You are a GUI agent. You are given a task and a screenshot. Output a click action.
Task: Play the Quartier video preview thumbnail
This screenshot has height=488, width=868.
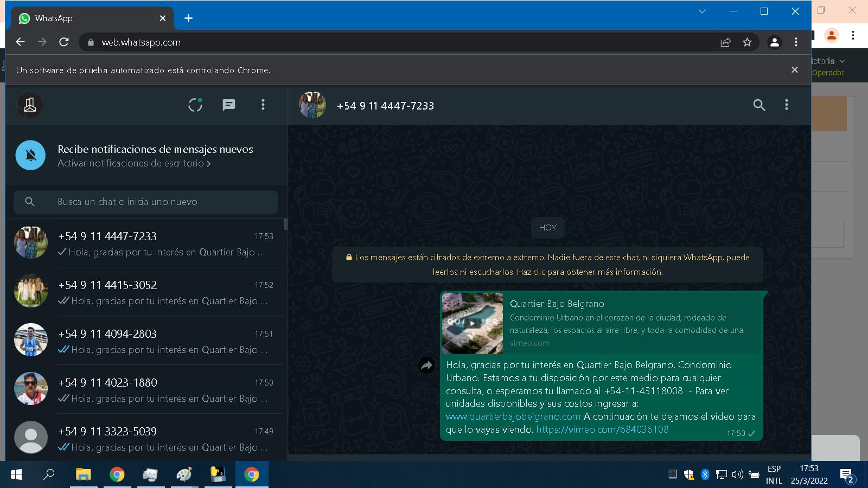click(x=473, y=323)
